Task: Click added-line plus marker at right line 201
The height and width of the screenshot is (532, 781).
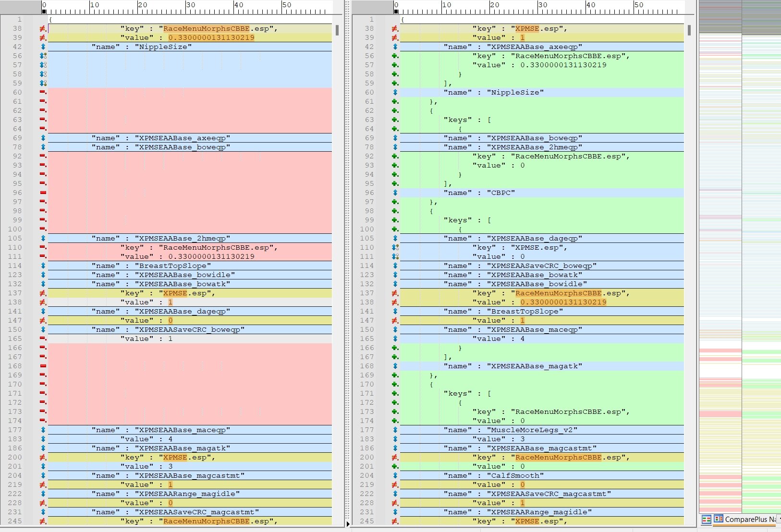Action: tap(395, 467)
